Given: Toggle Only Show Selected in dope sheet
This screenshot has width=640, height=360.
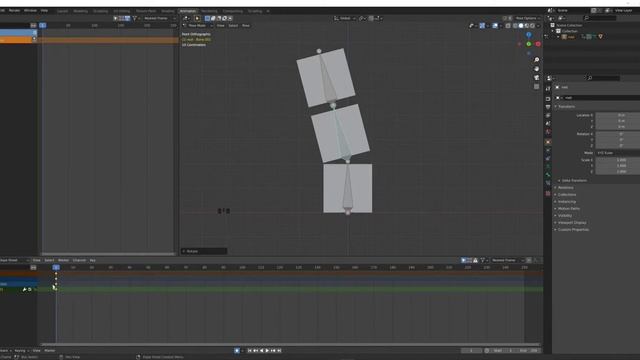Looking at the screenshot, I should [x=463, y=260].
